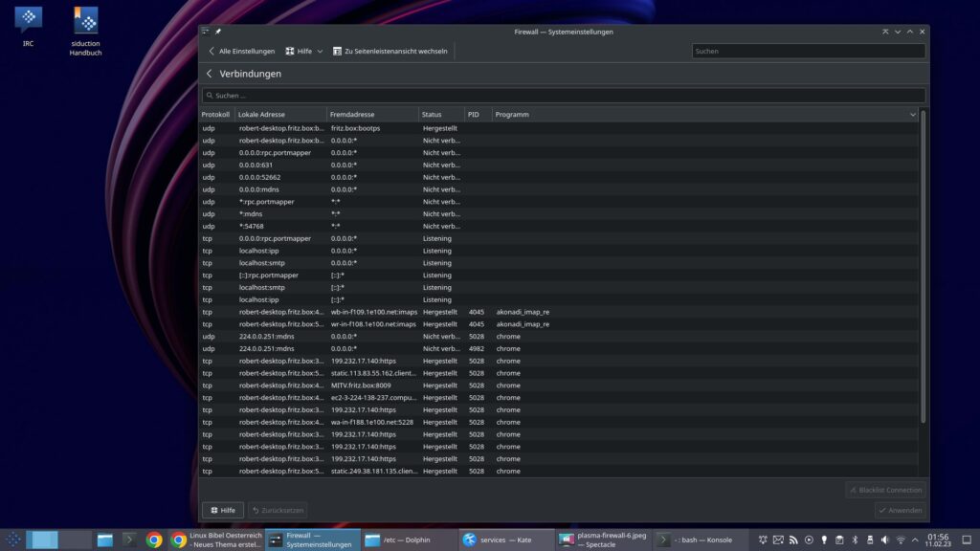Screen dimensions: 980x551
Task: Open the clock showing 01:56
Action: tap(938, 540)
